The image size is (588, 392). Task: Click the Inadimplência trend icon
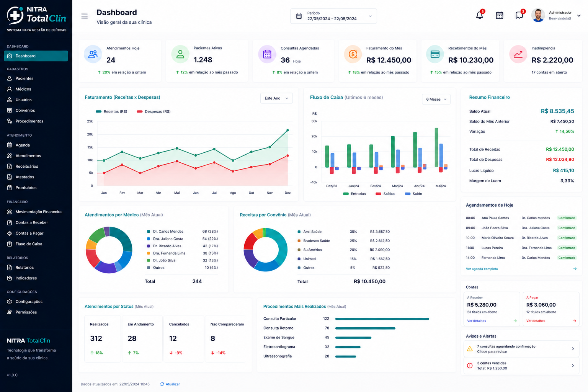[x=518, y=54]
